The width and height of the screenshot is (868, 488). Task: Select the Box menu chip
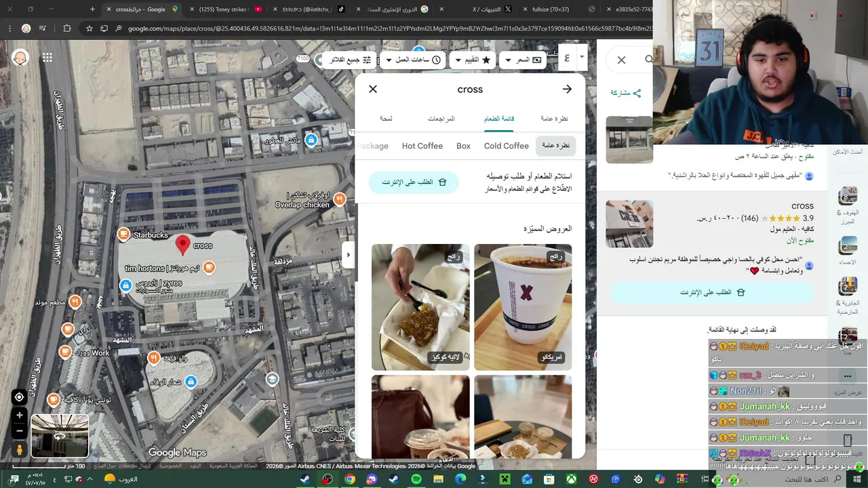tap(463, 146)
